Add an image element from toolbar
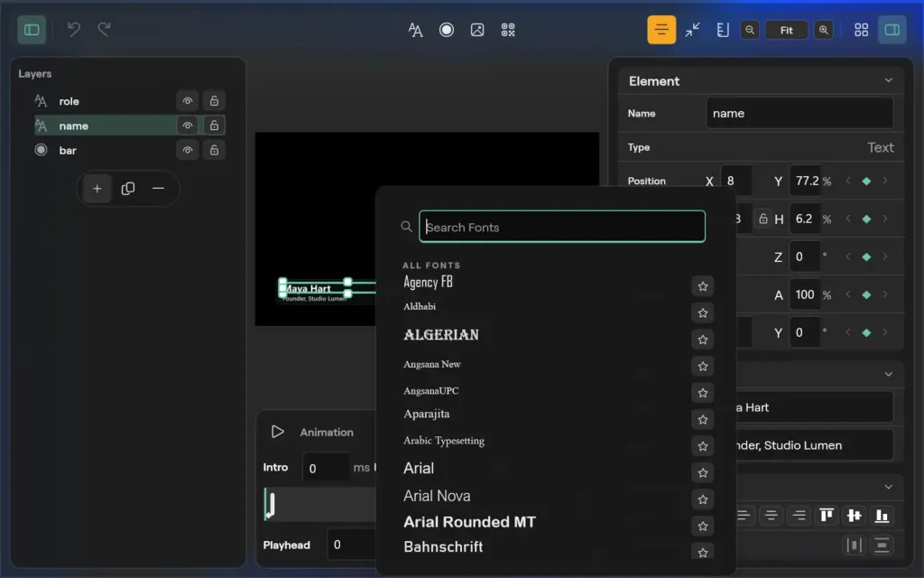This screenshot has width=924, height=578. pos(477,30)
